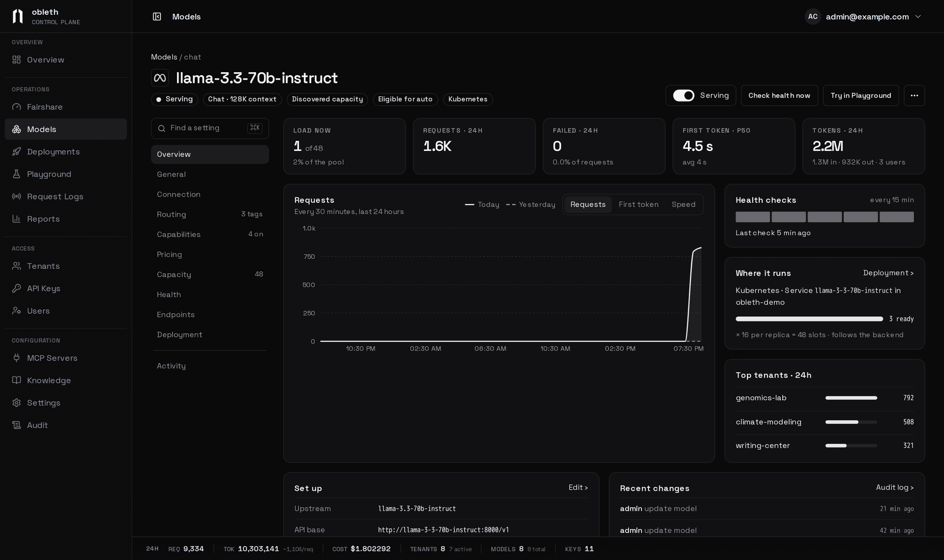Toggle the Serving switch off

683,96
